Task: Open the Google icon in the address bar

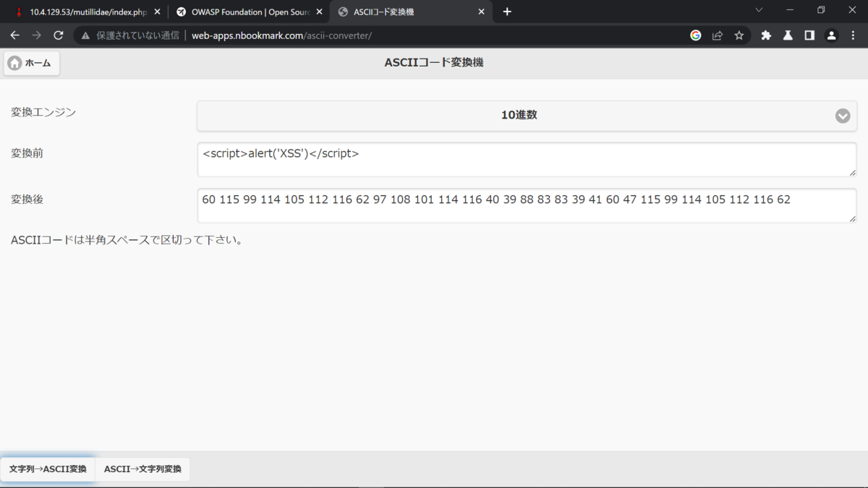Action: [696, 35]
